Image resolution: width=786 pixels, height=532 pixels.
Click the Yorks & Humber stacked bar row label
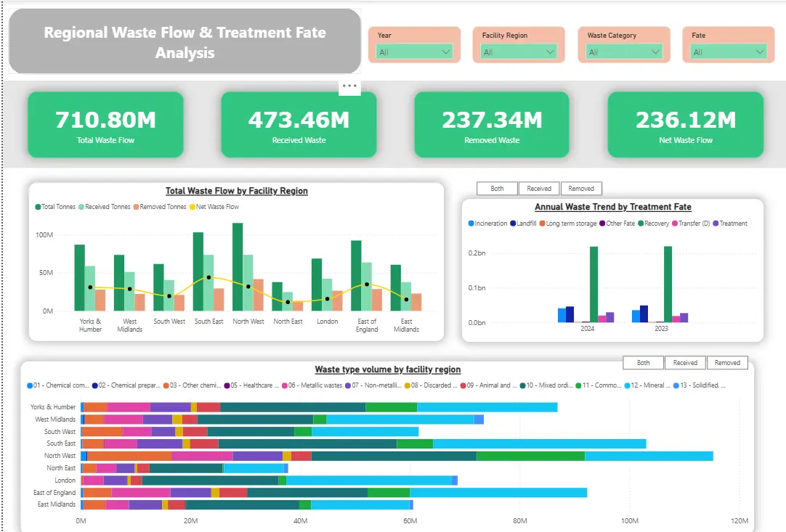52,407
